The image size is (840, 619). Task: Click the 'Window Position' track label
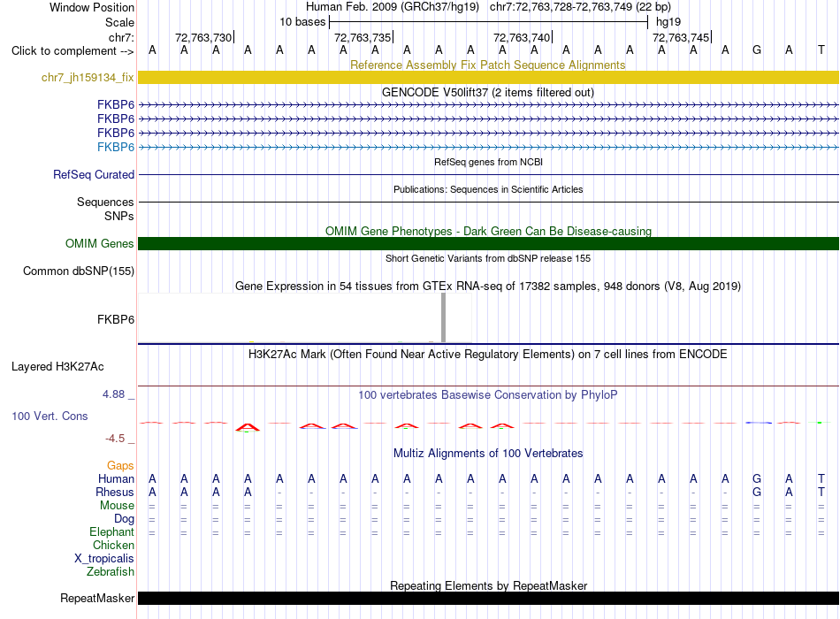(92, 7)
